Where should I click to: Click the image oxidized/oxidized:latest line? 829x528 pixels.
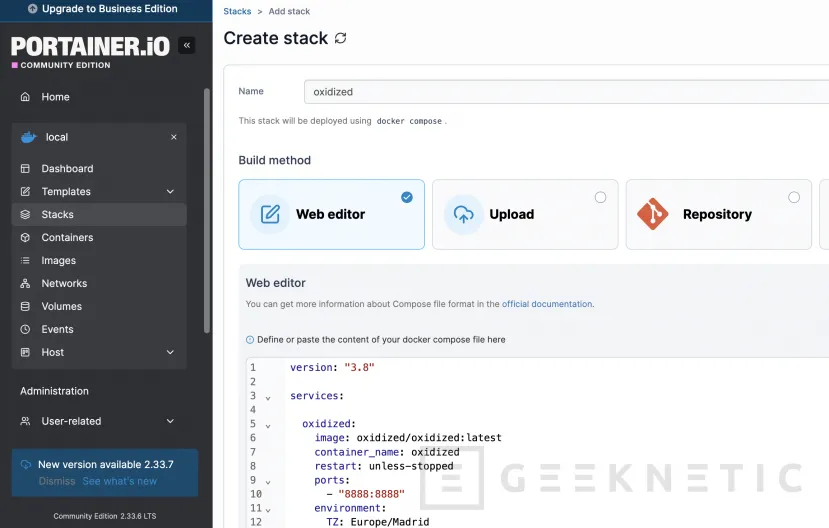[408, 438]
